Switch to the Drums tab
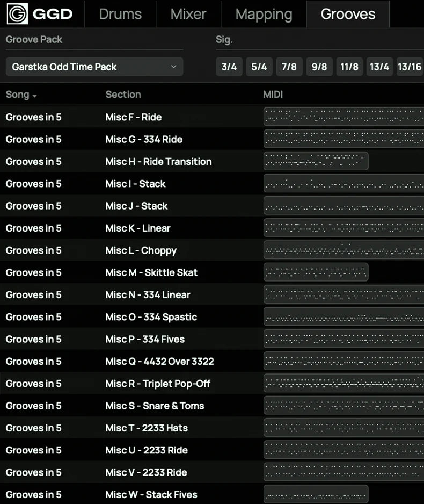Viewport: 424px width, 504px height. coord(120,14)
